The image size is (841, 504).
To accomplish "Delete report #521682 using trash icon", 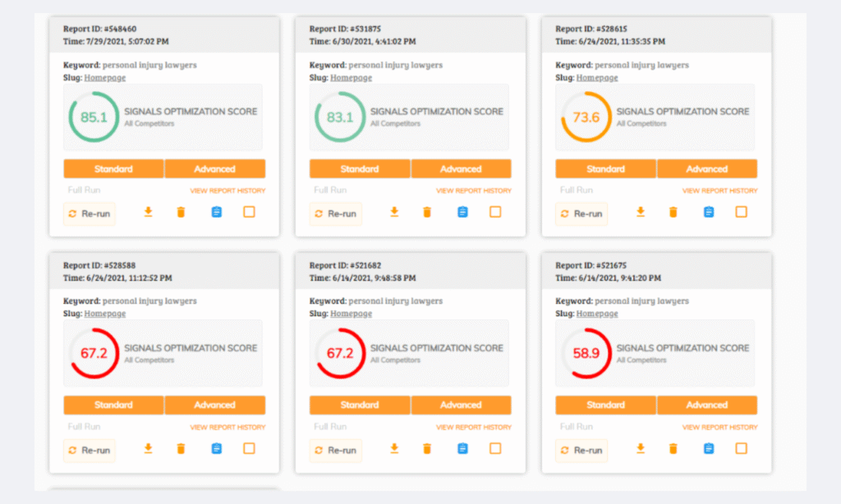I will 427,448.
